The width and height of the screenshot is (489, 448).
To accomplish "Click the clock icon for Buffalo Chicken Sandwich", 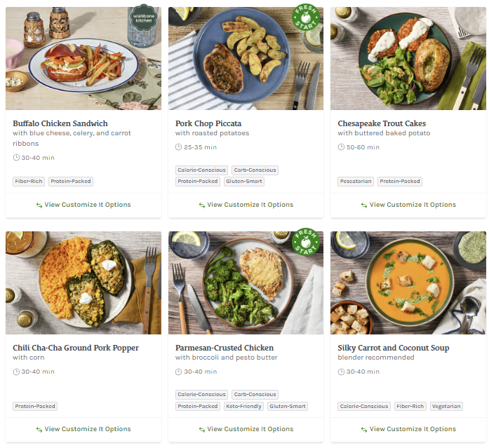I will (x=16, y=158).
